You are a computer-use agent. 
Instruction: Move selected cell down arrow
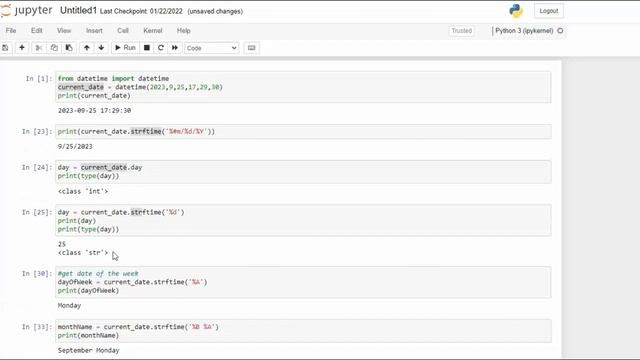pos(101,48)
